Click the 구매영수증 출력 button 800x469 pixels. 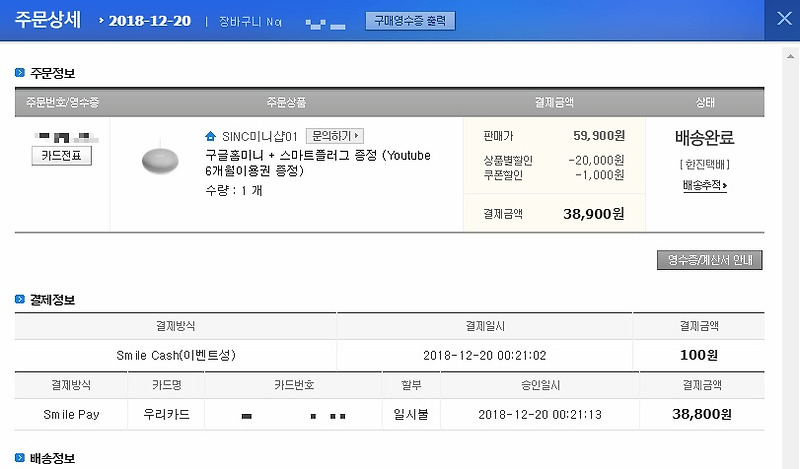pyautogui.click(x=410, y=21)
